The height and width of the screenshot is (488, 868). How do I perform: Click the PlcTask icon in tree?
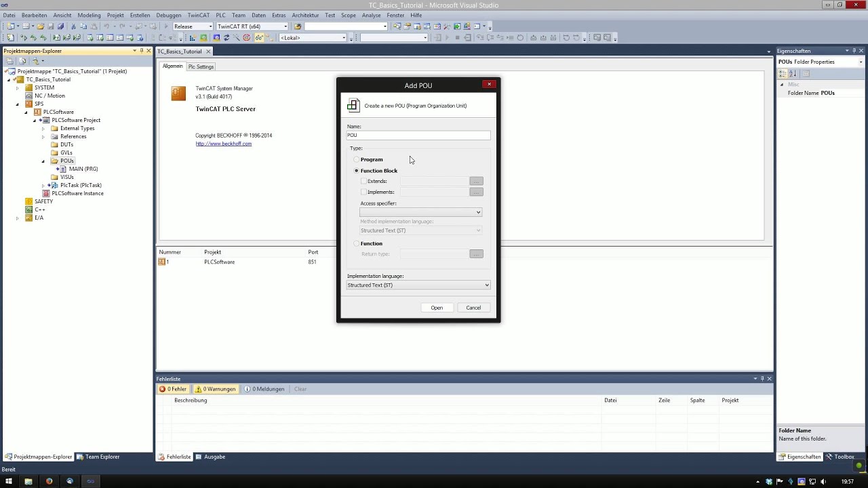[x=54, y=185]
